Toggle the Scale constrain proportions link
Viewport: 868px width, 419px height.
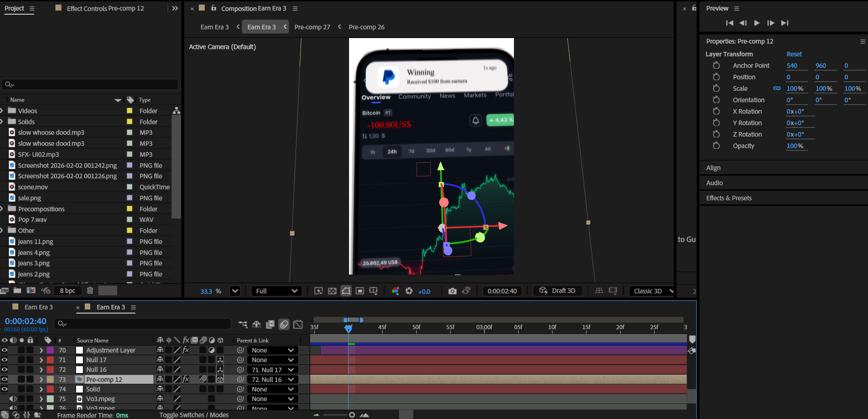[777, 88]
